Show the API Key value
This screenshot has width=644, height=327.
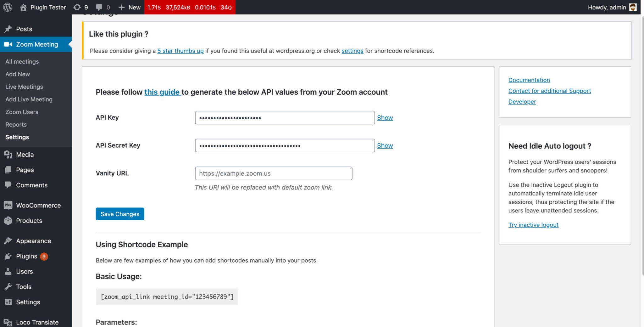385,118
